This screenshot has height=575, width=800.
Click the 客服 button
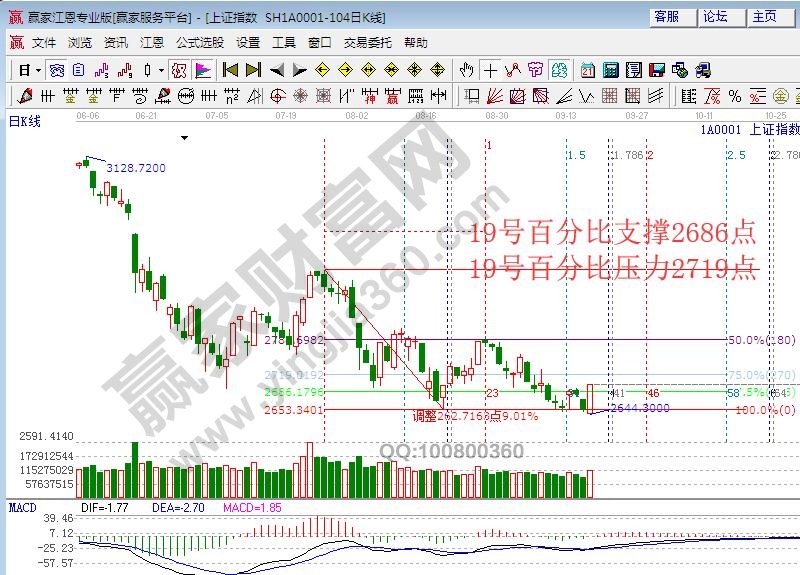[667, 17]
